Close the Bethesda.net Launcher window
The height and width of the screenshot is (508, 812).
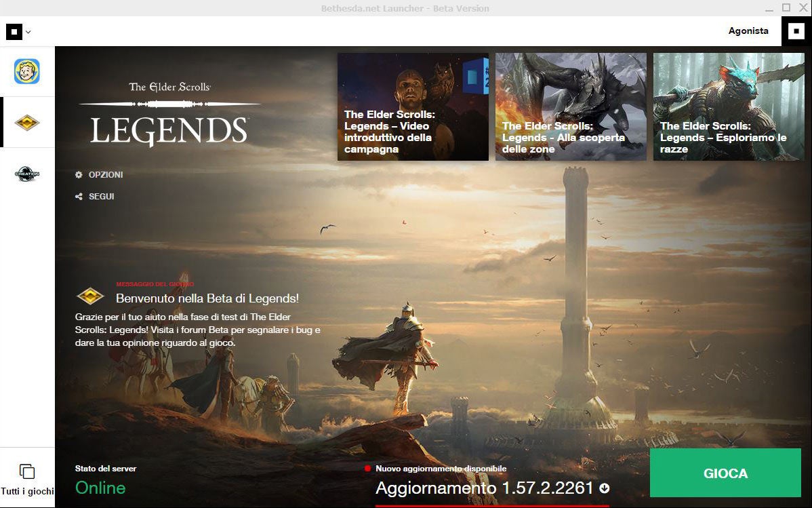tap(803, 7)
